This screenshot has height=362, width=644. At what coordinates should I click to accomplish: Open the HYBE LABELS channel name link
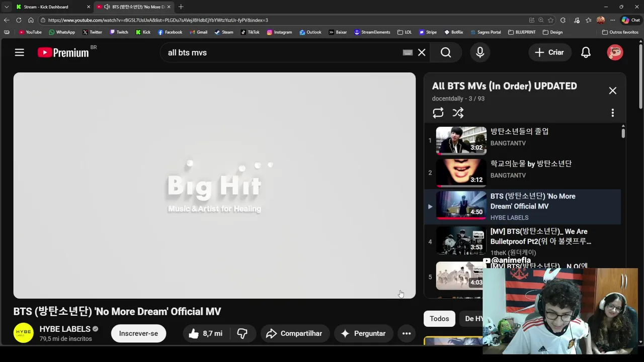(x=65, y=329)
